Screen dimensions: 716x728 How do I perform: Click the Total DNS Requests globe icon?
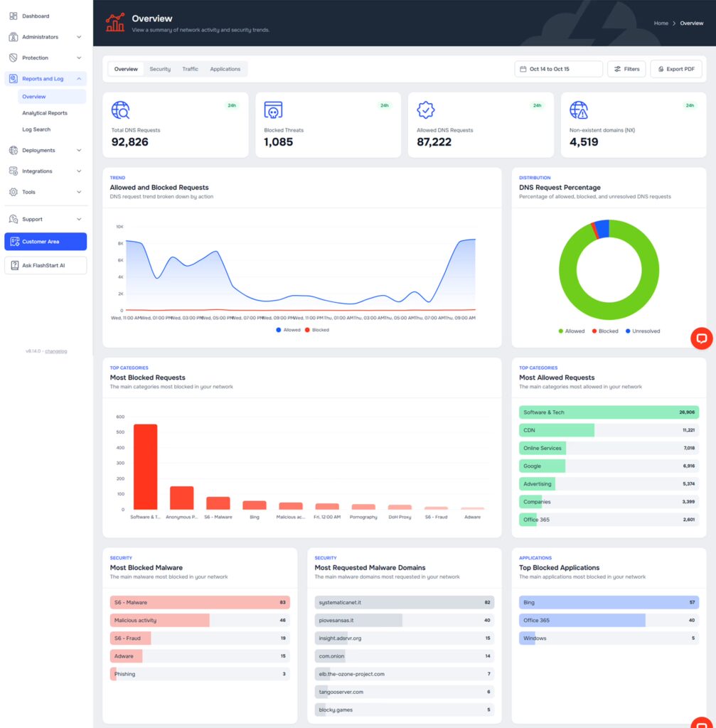click(x=120, y=110)
